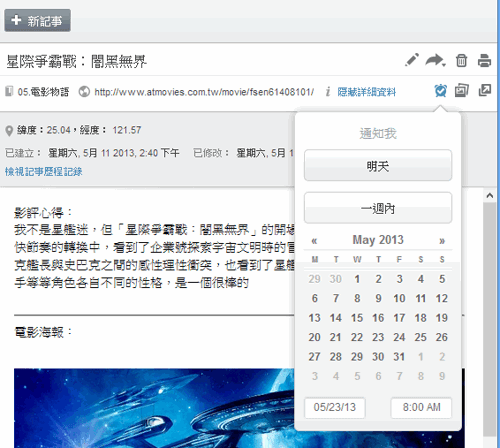Open the share arrow menu
The width and height of the screenshot is (500, 448).
click(x=435, y=60)
